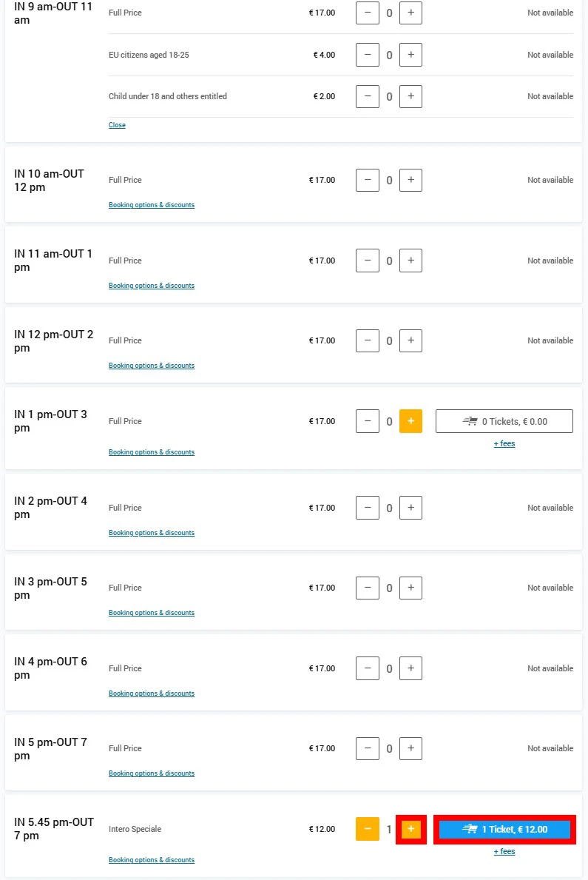Viewport: 588px width, 880px height.
Task: Open '+ fees' link under 5.45 pm slot
Action: tap(504, 852)
